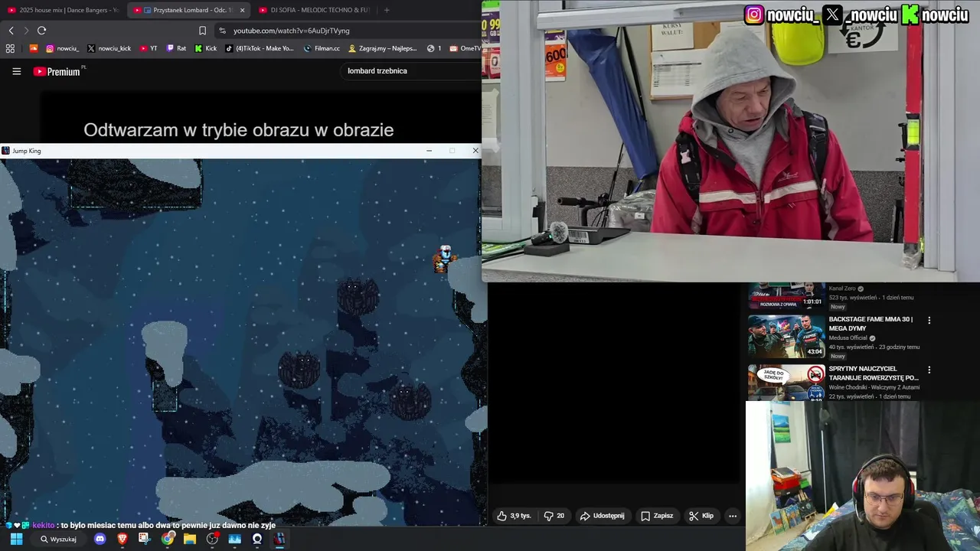This screenshot has height=551, width=980.
Task: Go forward with the browser arrow
Action: [x=26, y=31]
